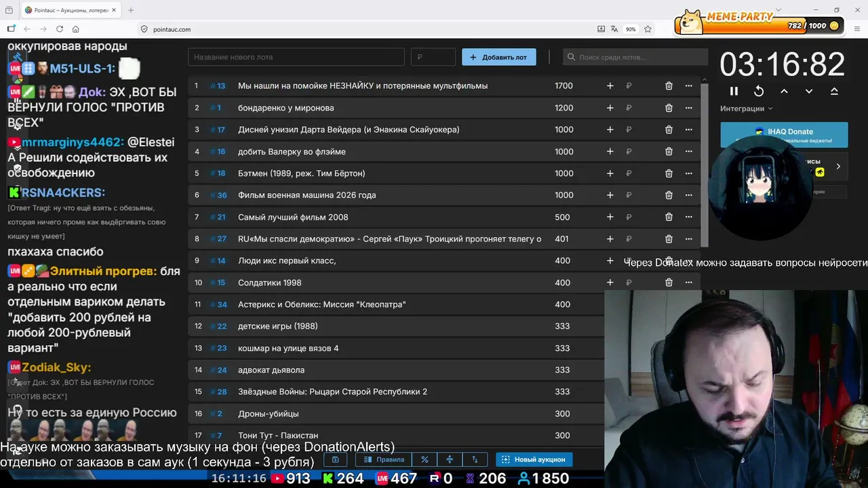This screenshot has width=868, height=488.
Task: Open a new browser tab
Action: (x=131, y=10)
